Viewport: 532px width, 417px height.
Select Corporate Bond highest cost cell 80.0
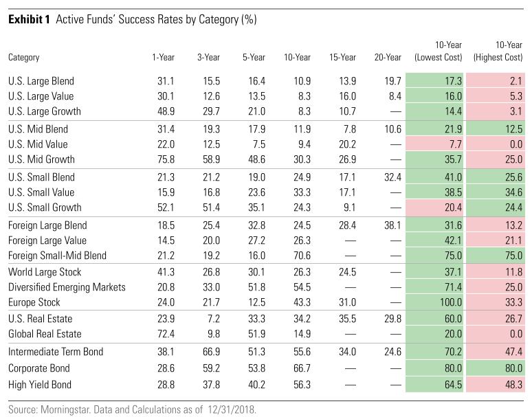coord(496,368)
